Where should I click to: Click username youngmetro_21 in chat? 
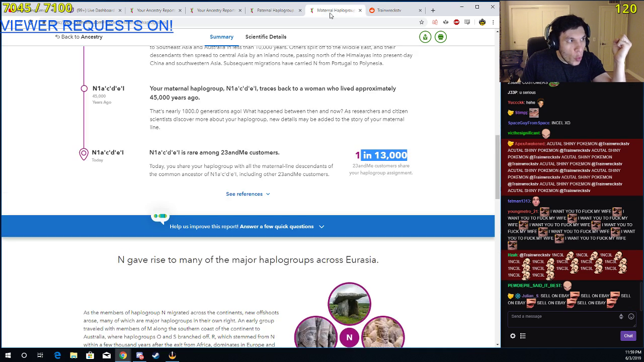click(x=523, y=212)
